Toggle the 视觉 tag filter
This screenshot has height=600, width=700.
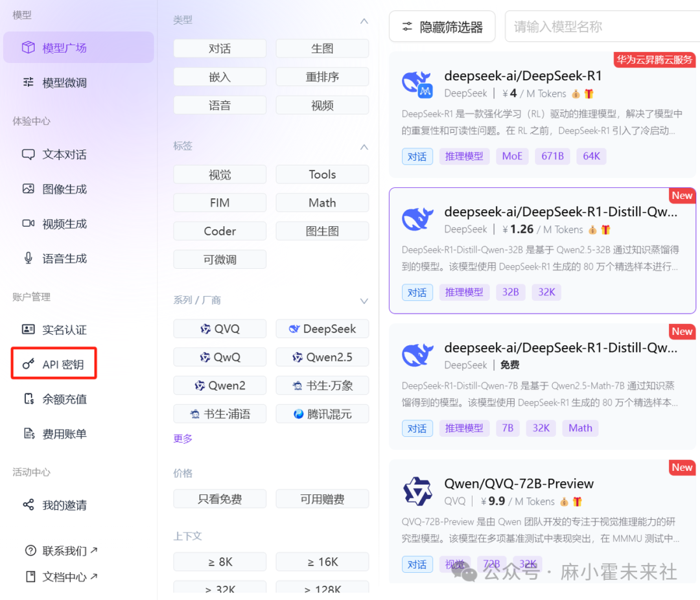click(220, 174)
